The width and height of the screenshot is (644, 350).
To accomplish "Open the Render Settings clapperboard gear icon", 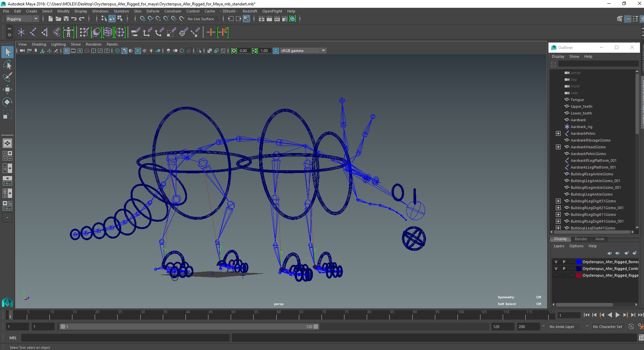I will 285,19.
